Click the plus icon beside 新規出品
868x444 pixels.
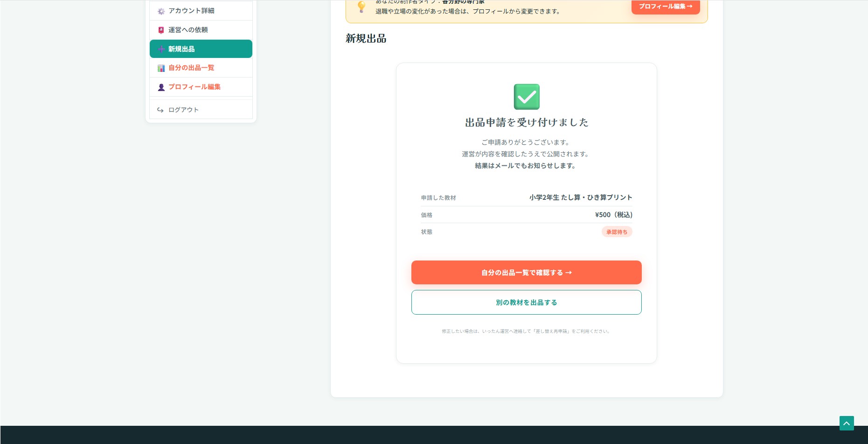click(x=161, y=49)
